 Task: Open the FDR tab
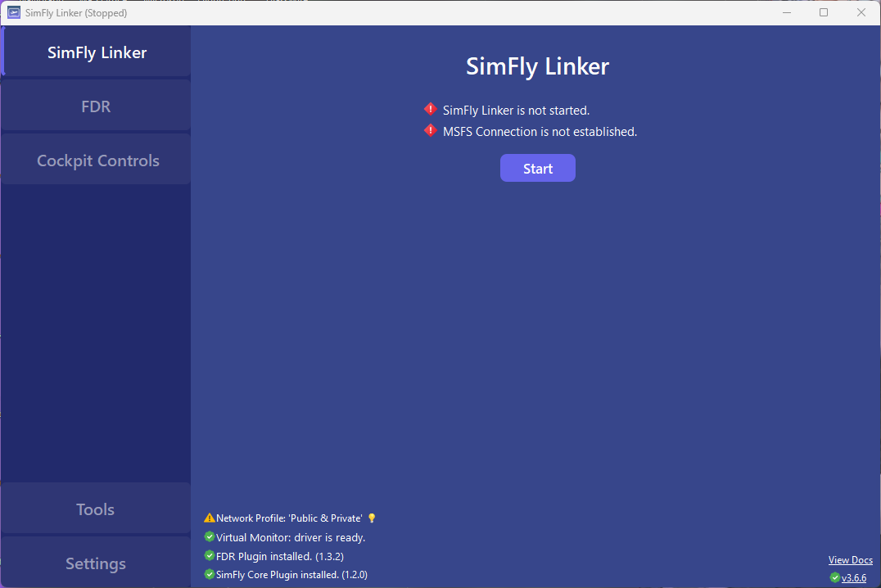pos(96,106)
